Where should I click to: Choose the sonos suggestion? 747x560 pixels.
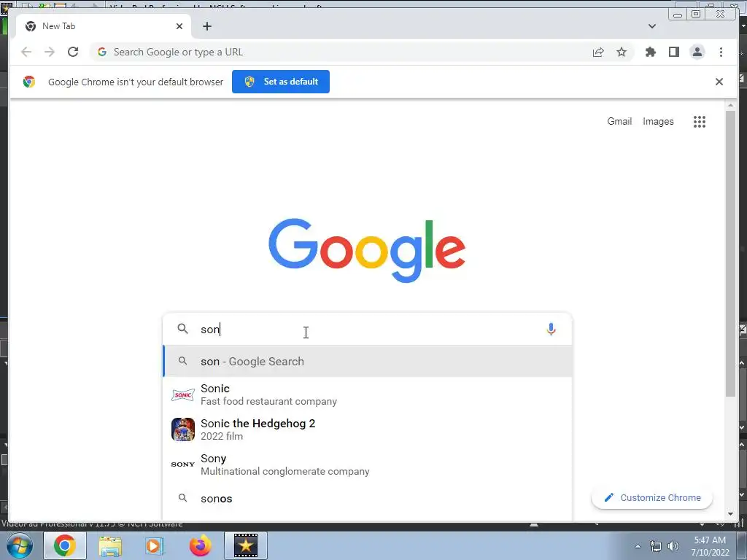(367, 499)
